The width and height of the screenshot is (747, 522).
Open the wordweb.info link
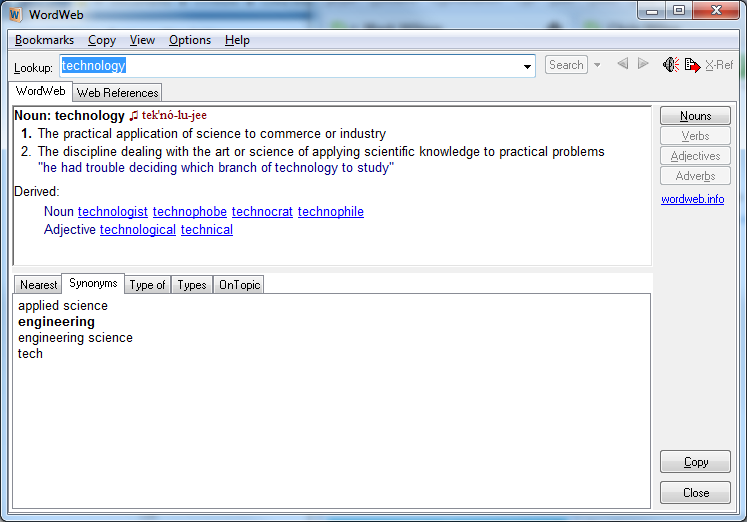tap(692, 199)
